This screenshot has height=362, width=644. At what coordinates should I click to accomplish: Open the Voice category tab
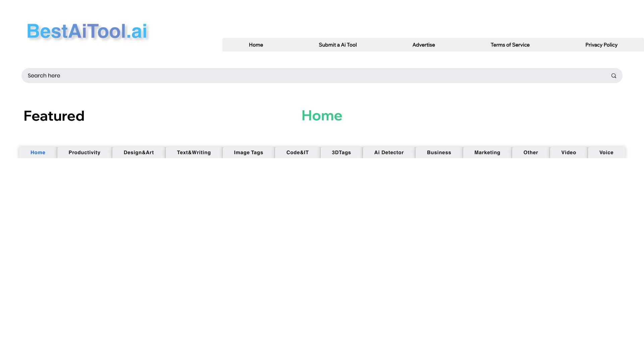pos(606,153)
